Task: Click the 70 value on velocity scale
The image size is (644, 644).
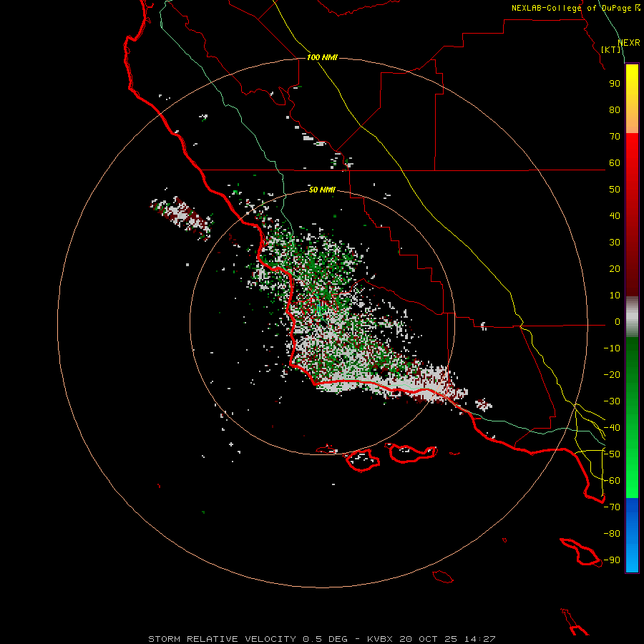Action: pyautogui.click(x=615, y=137)
